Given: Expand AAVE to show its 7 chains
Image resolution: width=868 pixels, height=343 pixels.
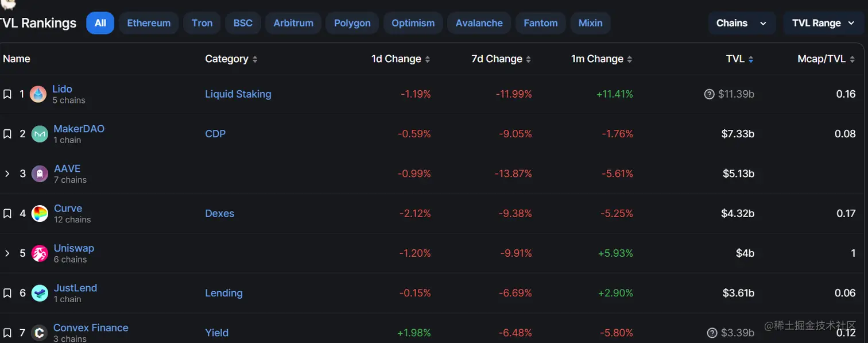Looking at the screenshot, I should coord(7,173).
